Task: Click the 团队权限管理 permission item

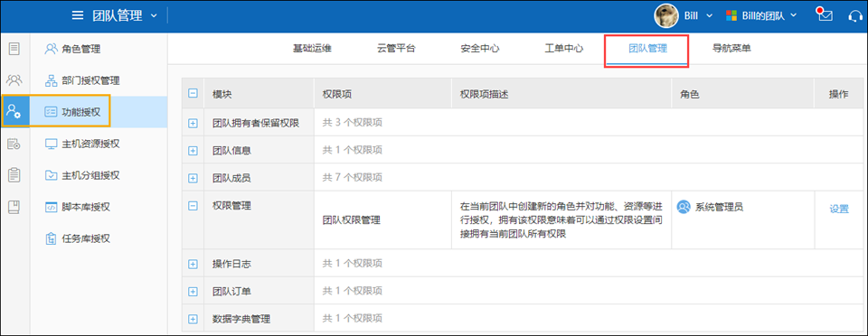Action: coord(352,220)
